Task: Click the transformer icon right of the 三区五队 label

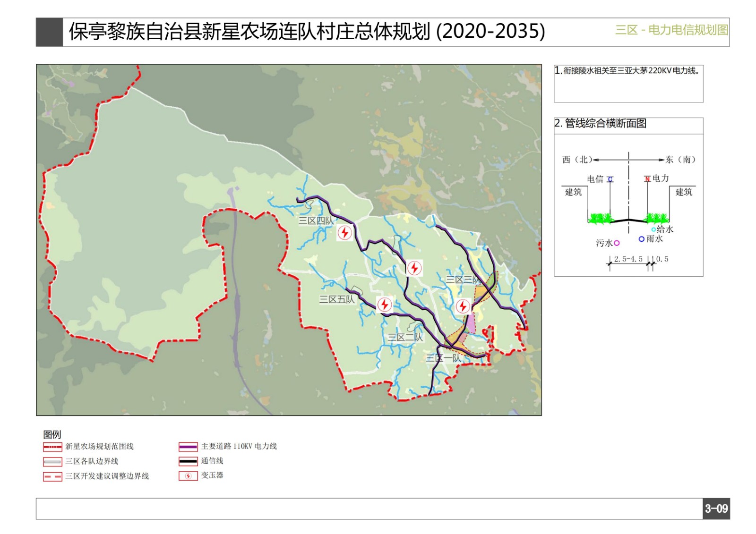Action: (x=384, y=305)
